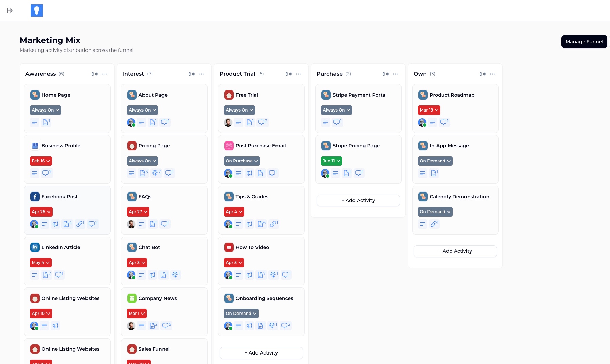Image resolution: width=610 pixels, height=364 pixels.
Task: Open comments on the Free Trial card
Action: (x=262, y=122)
